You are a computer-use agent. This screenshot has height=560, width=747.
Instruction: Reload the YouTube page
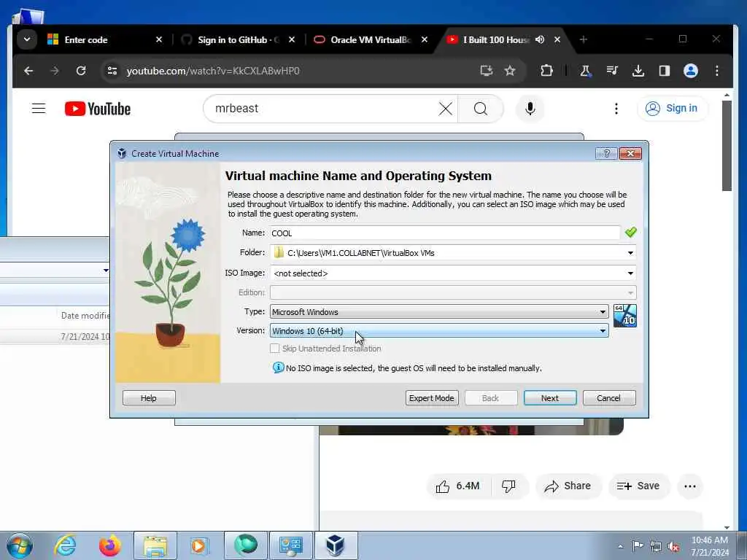pos(81,71)
